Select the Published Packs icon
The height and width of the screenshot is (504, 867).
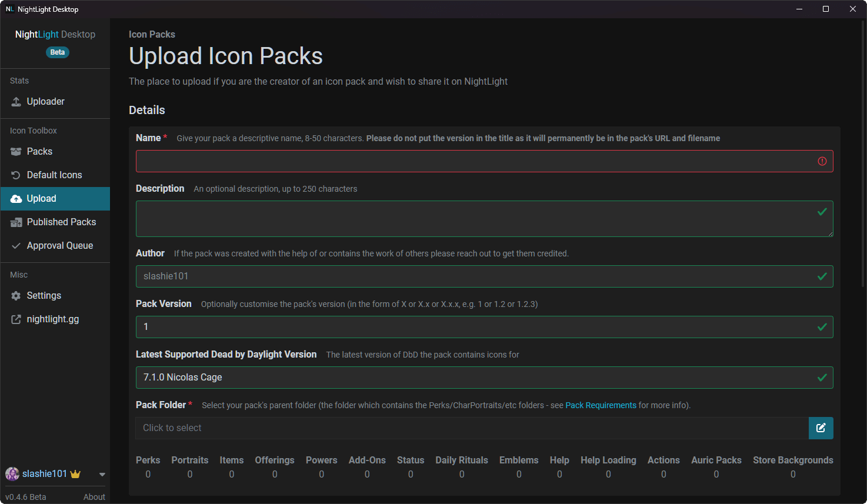15,222
